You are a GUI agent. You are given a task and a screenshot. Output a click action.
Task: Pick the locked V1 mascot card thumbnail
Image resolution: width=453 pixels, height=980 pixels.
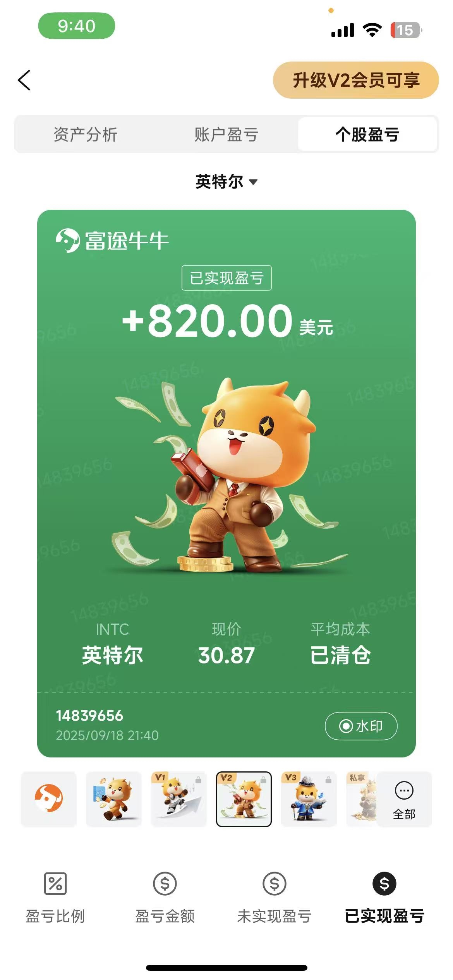[x=179, y=799]
